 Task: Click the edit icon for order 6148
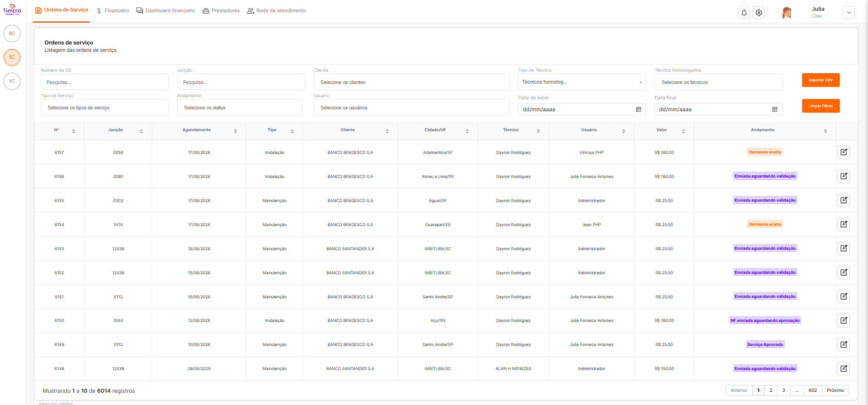[x=843, y=368]
